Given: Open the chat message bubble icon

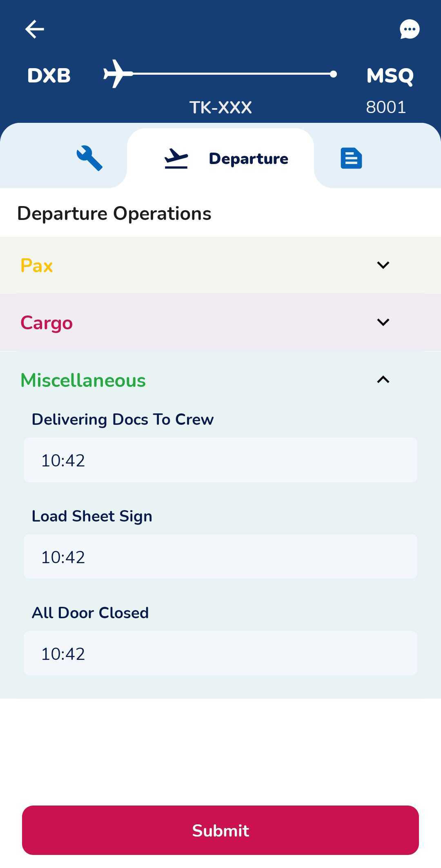Looking at the screenshot, I should click(x=410, y=29).
